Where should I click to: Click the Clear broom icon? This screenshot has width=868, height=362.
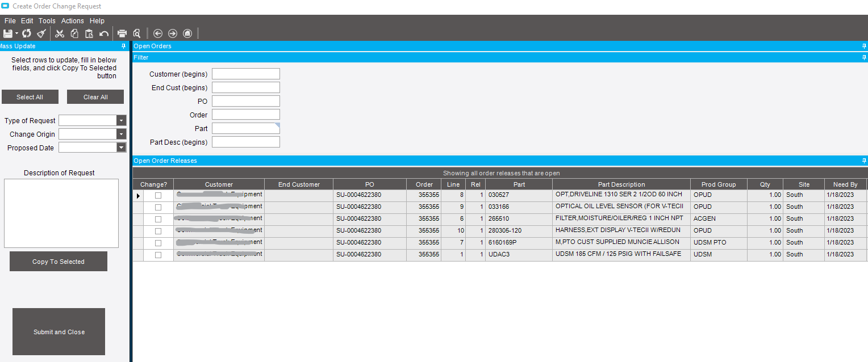(41, 33)
